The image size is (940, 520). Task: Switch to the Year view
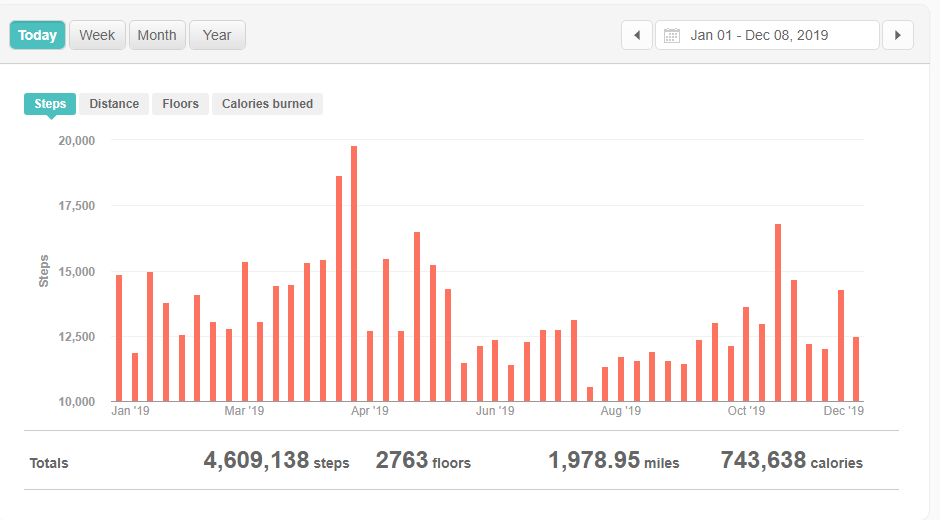tap(217, 35)
